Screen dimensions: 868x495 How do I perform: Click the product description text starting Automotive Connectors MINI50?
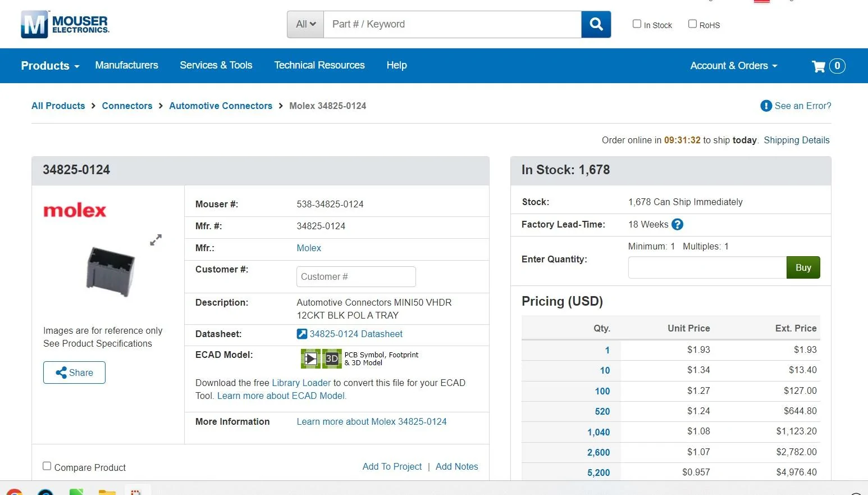point(374,309)
